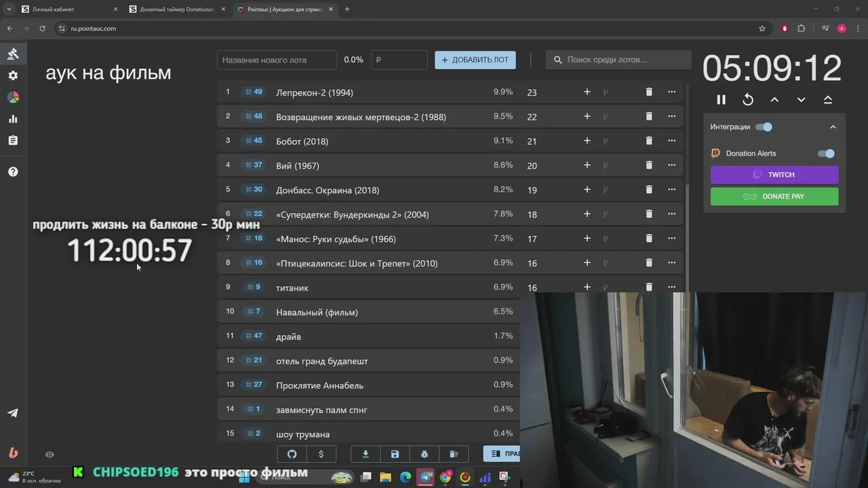Open more options for Птицекалипсис: Шок и Трепет
Image resolution: width=868 pixels, height=488 pixels.
(672, 262)
